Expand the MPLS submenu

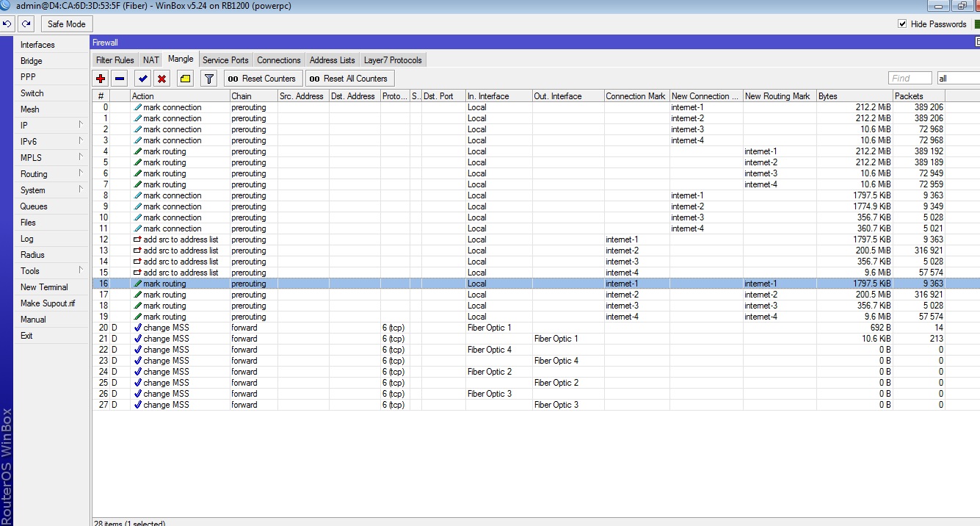[51, 158]
